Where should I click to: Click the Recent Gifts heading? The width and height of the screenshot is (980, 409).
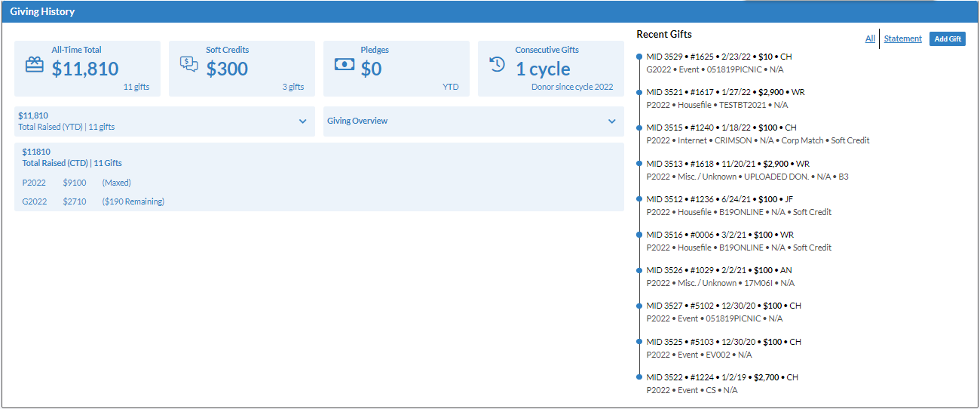point(664,34)
